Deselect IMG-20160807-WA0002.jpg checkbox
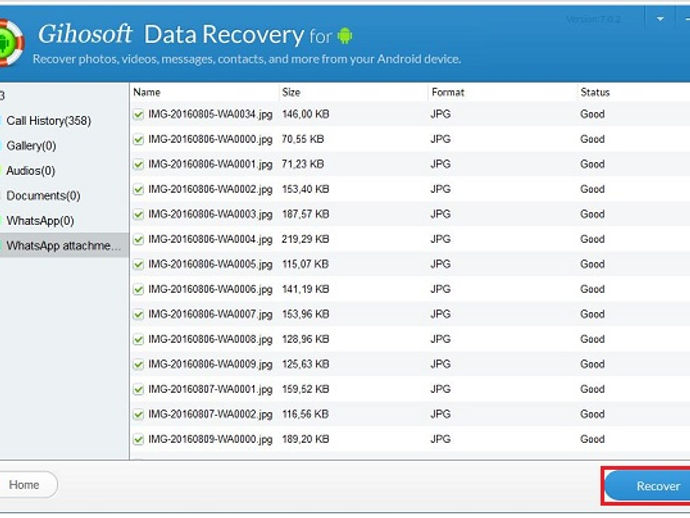 (139, 415)
